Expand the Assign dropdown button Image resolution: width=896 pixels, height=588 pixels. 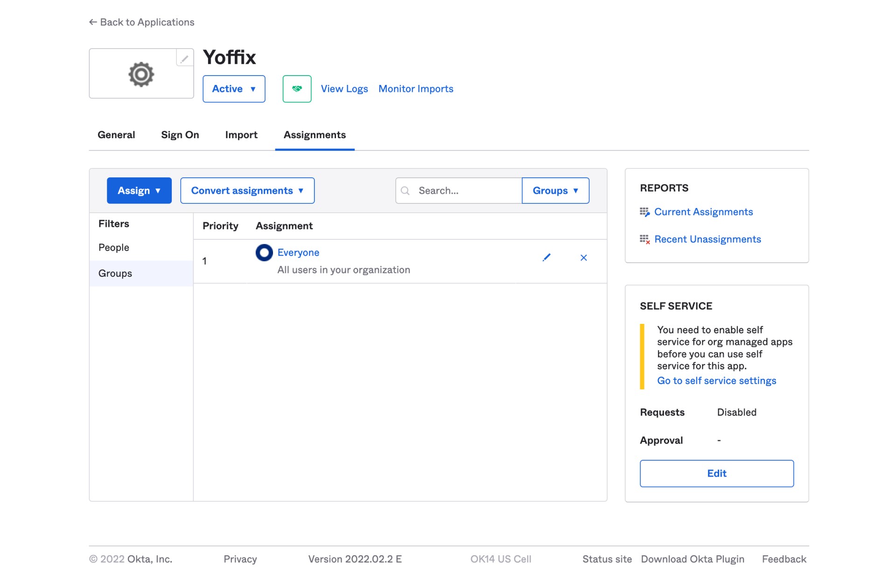[x=139, y=190]
